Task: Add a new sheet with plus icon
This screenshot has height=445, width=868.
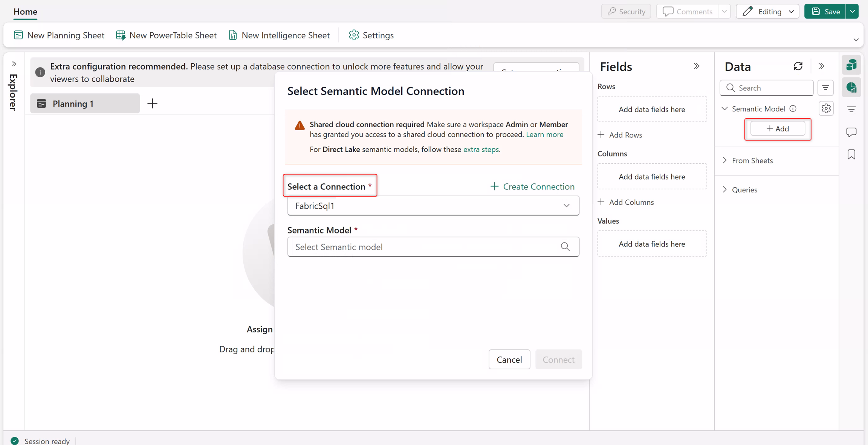Action: click(x=152, y=103)
